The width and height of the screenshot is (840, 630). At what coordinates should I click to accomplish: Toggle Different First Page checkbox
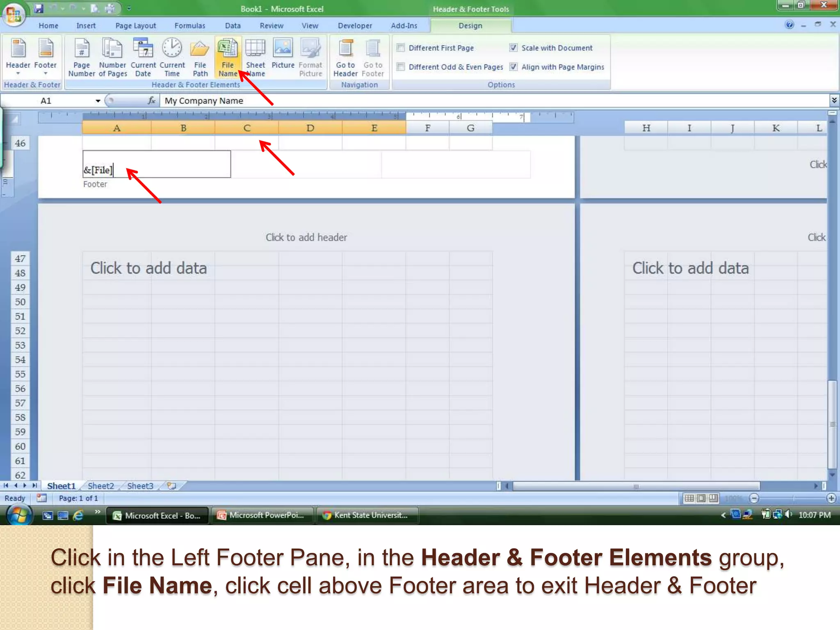[401, 48]
